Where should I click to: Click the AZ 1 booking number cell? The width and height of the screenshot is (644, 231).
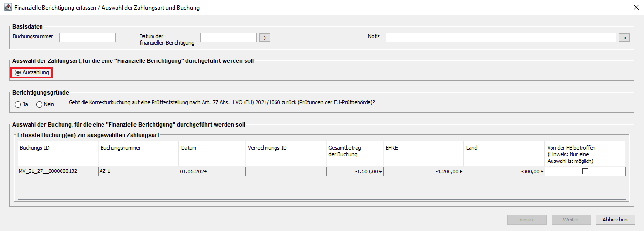138,171
